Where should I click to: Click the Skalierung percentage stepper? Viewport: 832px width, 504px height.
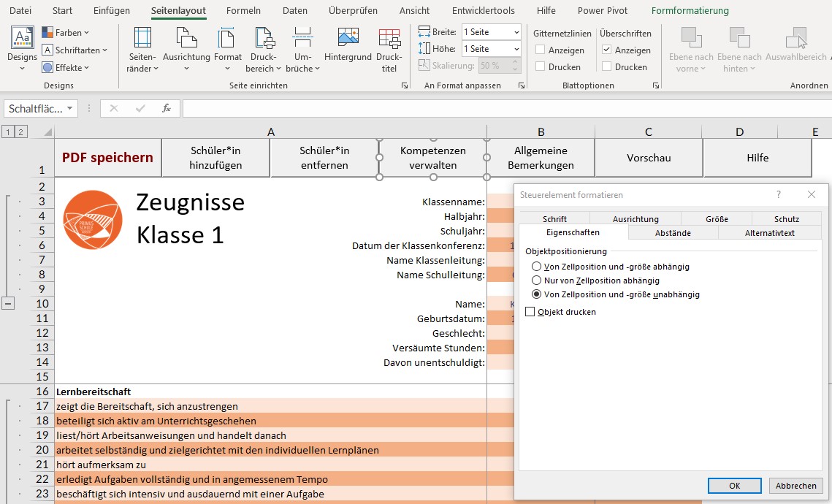(516, 66)
